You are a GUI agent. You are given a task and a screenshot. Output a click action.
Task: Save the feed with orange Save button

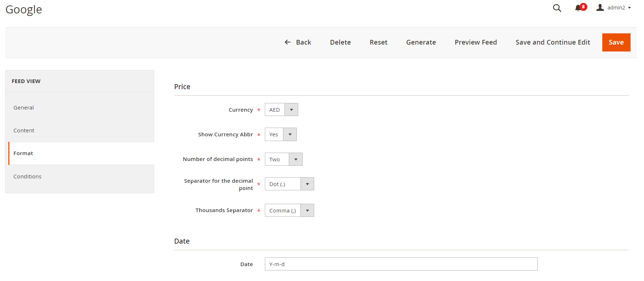(616, 42)
